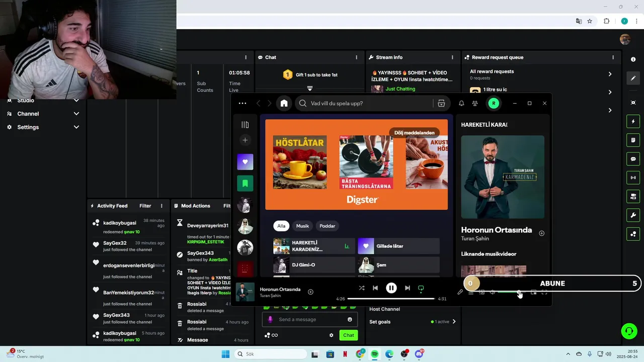The width and height of the screenshot is (644, 362).
Task: Open Just Chatting category link
Action: [x=400, y=89]
